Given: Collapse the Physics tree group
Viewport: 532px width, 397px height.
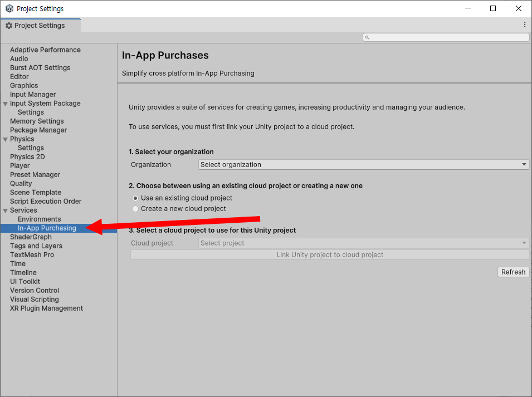Looking at the screenshot, I should [5, 139].
